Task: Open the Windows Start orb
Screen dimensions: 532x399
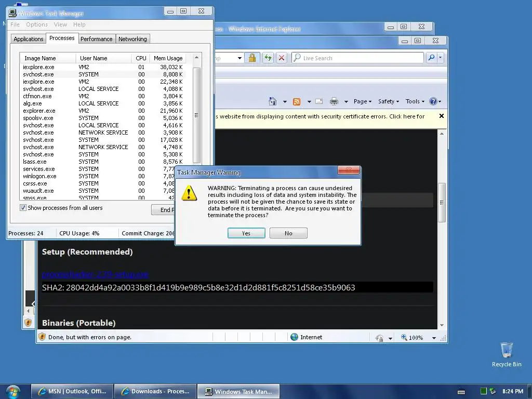Action: point(13,392)
